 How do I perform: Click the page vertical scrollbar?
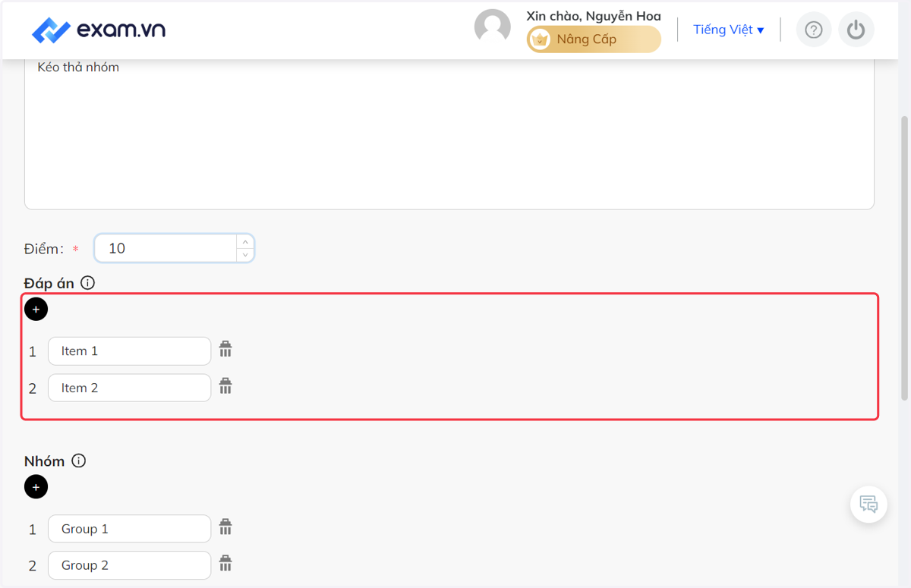[x=904, y=258]
